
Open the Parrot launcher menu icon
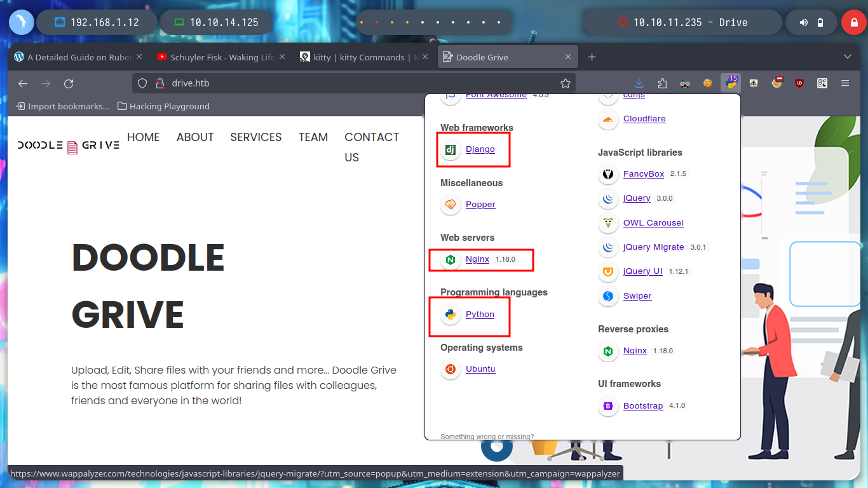tap(21, 22)
